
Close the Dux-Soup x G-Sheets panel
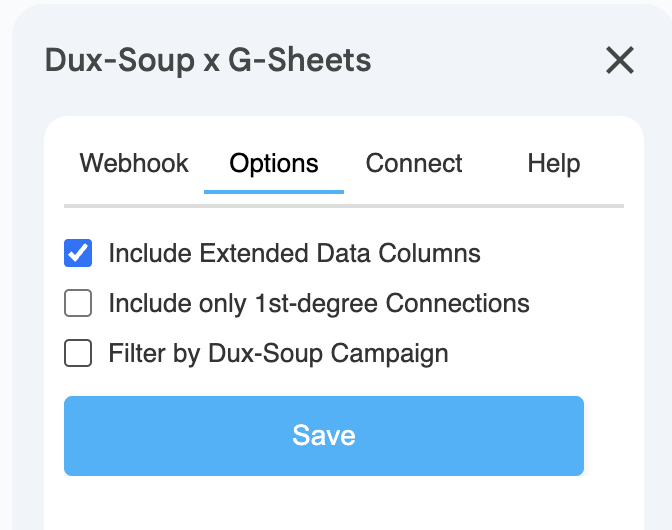coord(620,61)
